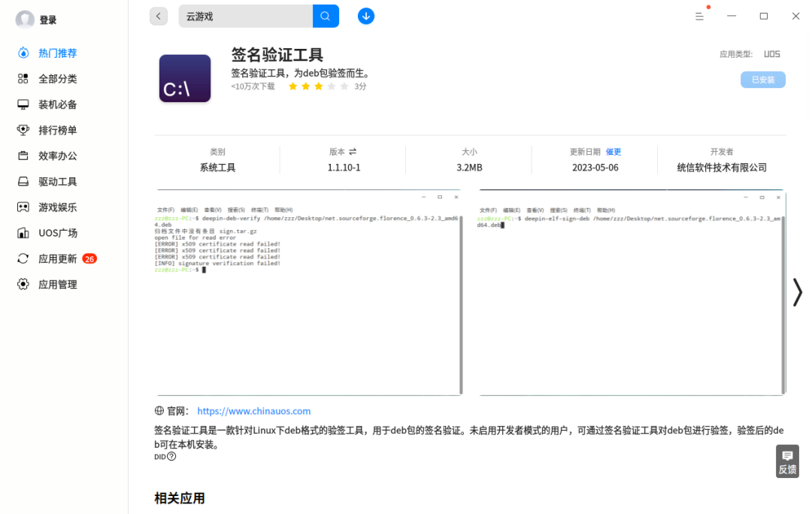Screen dimensions: 812x514
Task: Select 装机必备 in sidebar
Action: 57,104
